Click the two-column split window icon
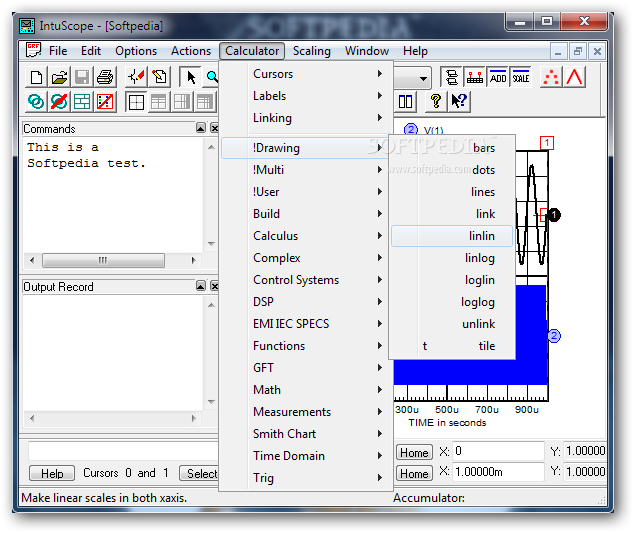The height and width of the screenshot is (533, 634). 405,102
